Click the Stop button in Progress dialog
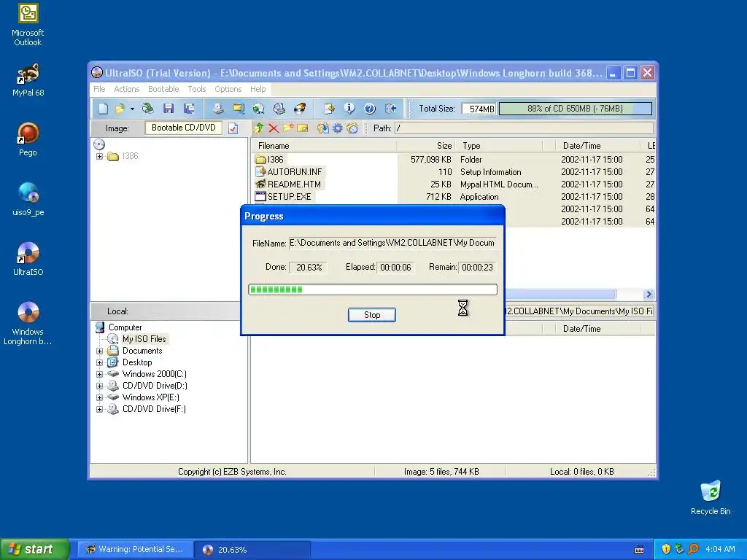 (372, 315)
